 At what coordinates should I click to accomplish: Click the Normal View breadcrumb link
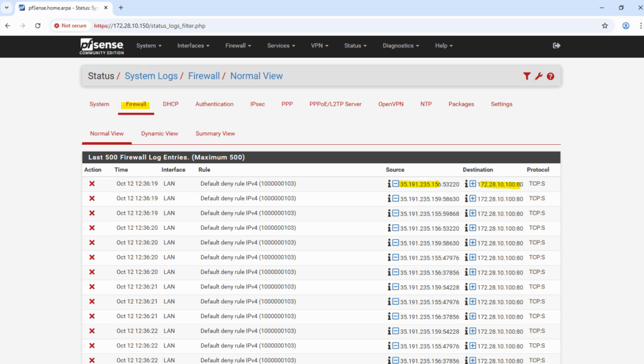(x=256, y=76)
